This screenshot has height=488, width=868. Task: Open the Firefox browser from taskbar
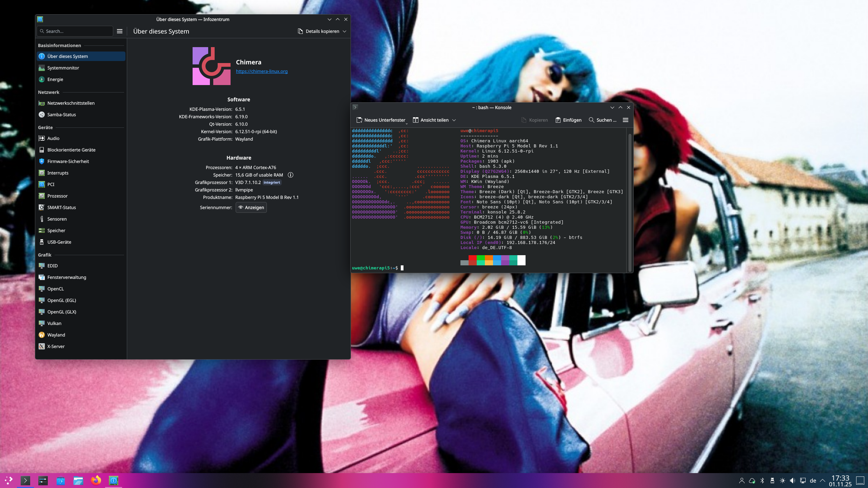(96, 480)
